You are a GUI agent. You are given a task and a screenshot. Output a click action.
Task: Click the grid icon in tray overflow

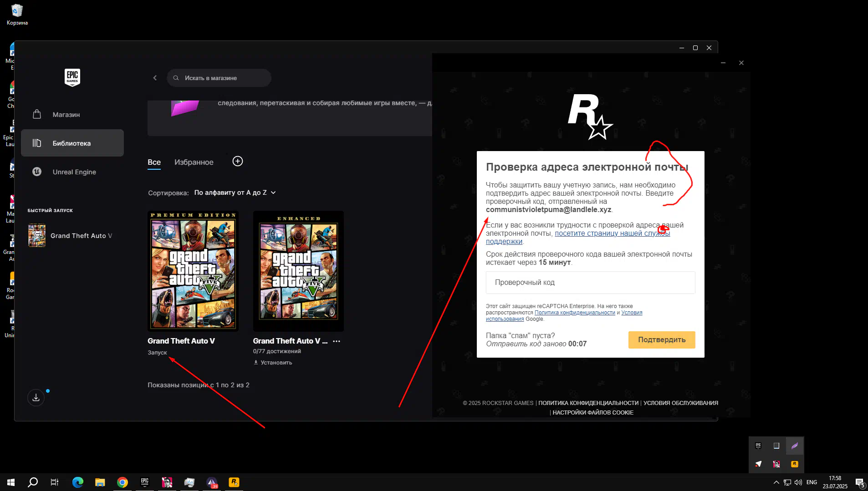[x=776, y=445]
